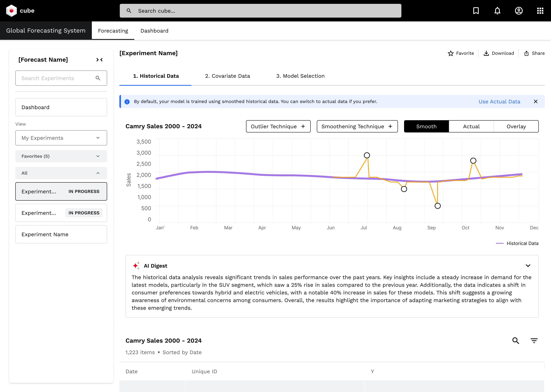Select the Experiment Name list item
The width and height of the screenshot is (551, 392).
pos(61,234)
